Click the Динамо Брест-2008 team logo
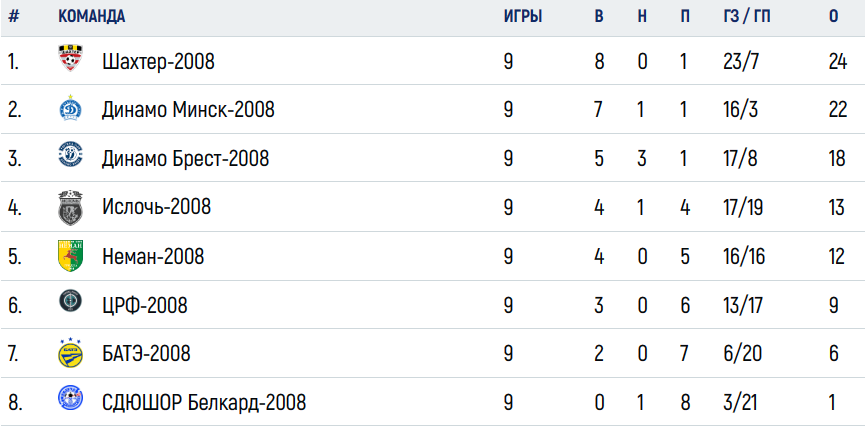This screenshot has height=431, width=865. pyautogui.click(x=71, y=155)
